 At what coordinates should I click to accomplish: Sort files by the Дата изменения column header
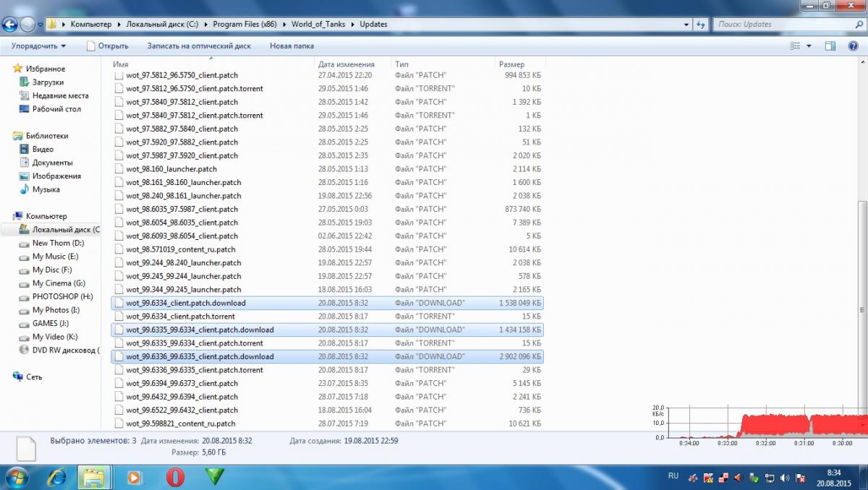346,64
